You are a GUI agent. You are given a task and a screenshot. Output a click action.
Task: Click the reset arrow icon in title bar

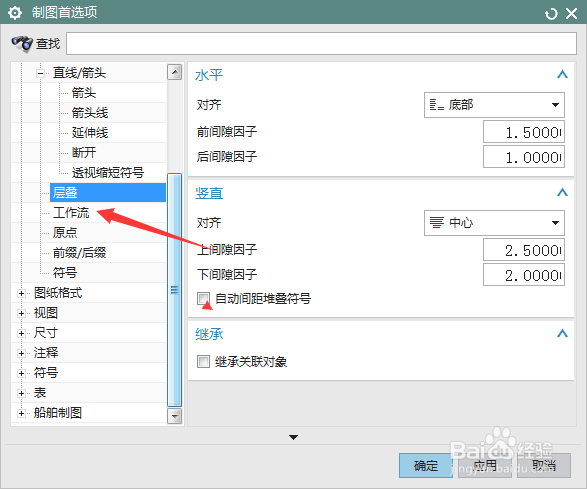[551, 14]
